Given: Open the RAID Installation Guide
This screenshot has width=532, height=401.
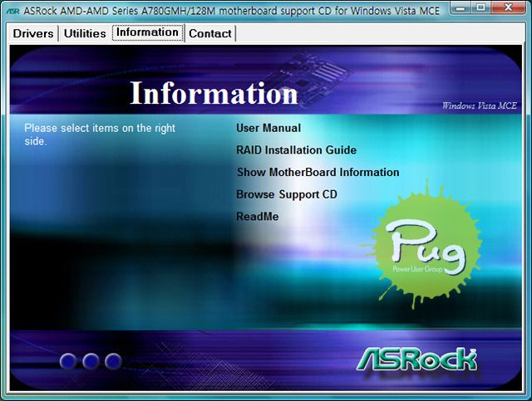Looking at the screenshot, I should pyautogui.click(x=296, y=149).
